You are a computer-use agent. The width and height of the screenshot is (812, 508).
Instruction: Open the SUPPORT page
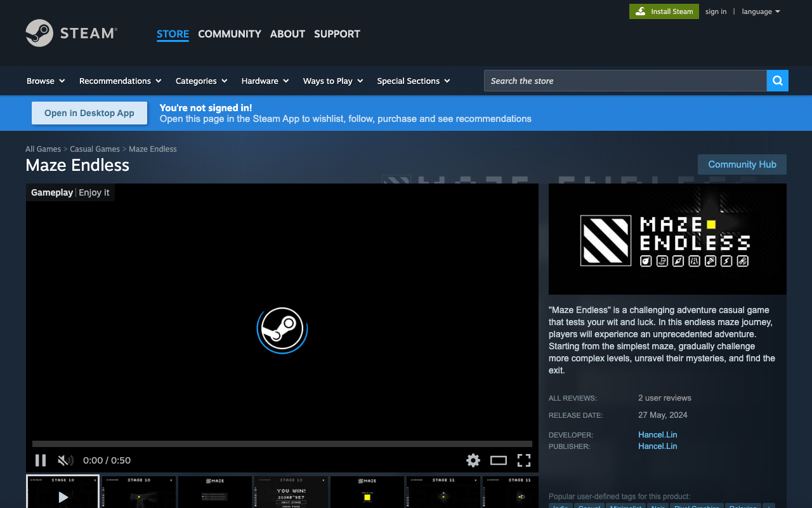tap(337, 34)
